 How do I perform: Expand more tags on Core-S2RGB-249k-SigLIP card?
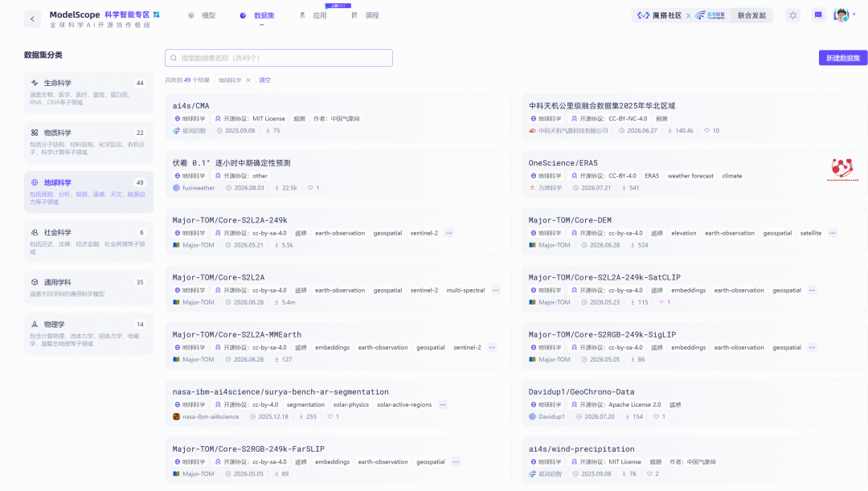(x=812, y=348)
